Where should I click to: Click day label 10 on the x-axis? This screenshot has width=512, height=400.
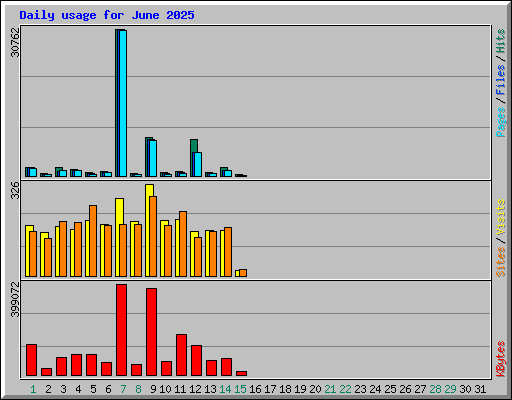click(x=165, y=389)
